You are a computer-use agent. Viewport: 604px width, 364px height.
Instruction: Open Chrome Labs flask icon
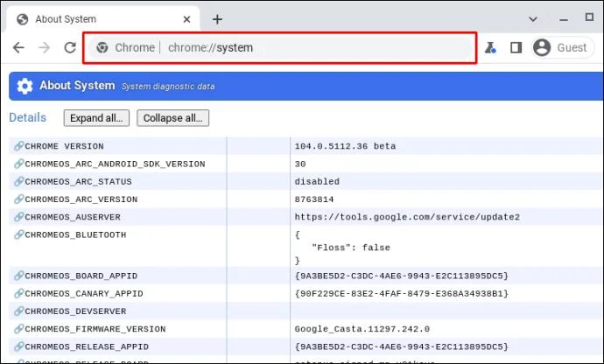[x=490, y=48]
